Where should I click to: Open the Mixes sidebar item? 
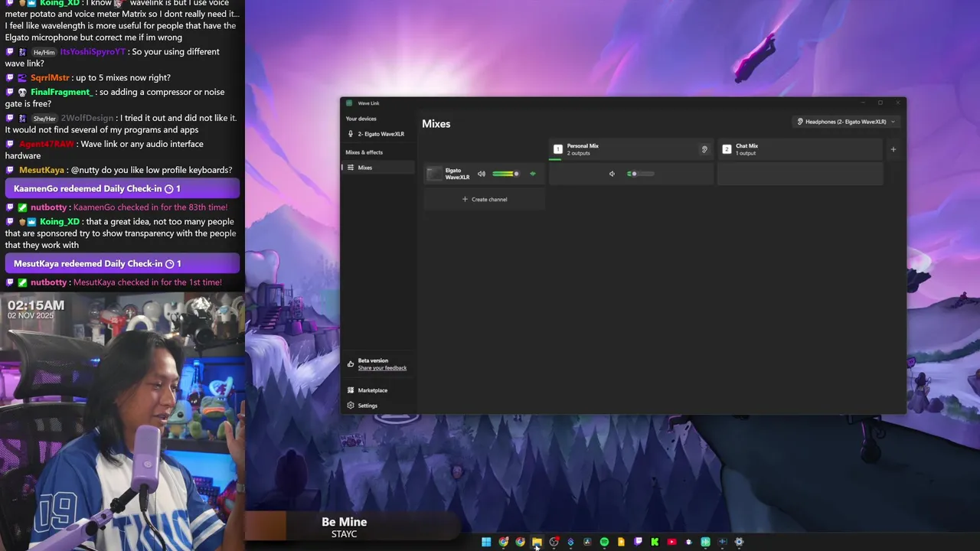point(379,168)
